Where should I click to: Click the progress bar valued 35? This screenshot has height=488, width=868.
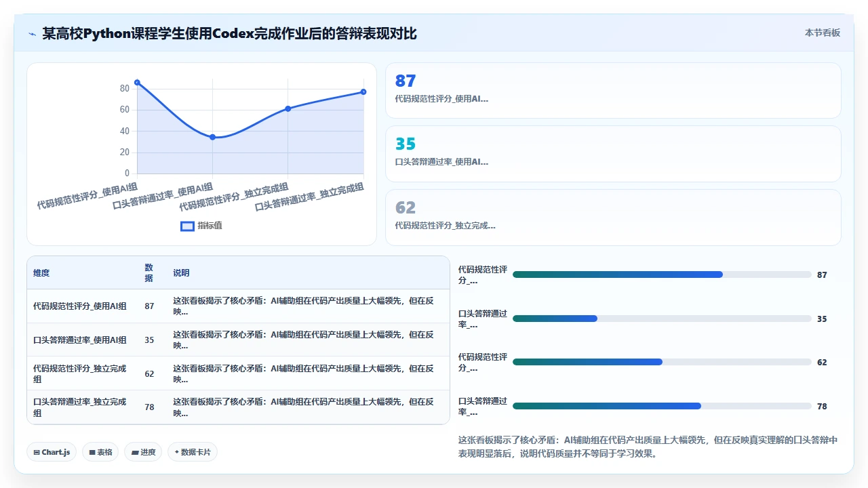click(662, 319)
